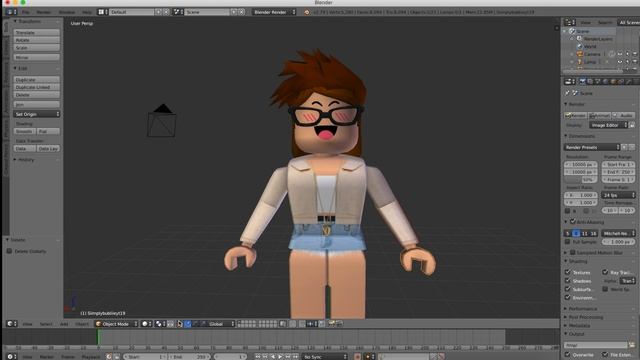Click the Rotate button in Tools panel
The width and height of the screenshot is (640, 360).
tap(37, 40)
